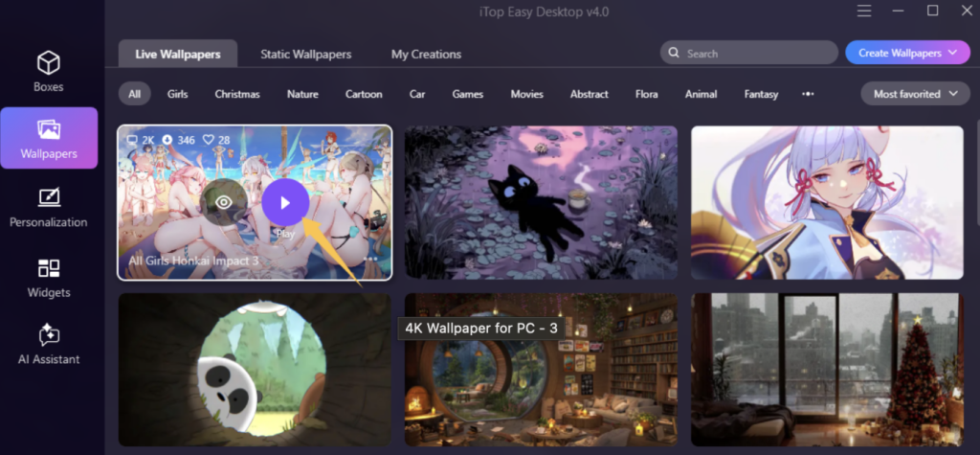Open the Boxes section in sidebar

tap(49, 71)
